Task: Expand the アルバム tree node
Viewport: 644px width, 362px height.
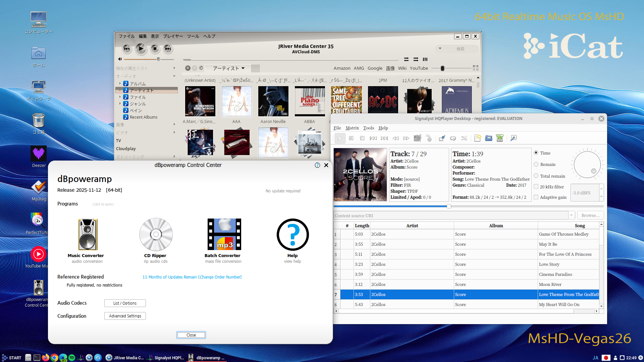Action: pyautogui.click(x=120, y=83)
